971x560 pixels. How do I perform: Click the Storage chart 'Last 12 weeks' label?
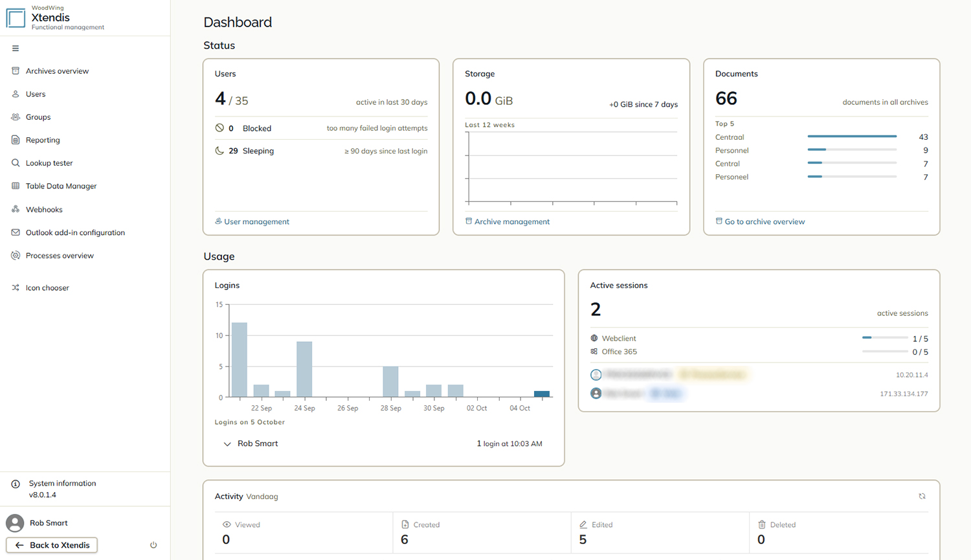[490, 125]
